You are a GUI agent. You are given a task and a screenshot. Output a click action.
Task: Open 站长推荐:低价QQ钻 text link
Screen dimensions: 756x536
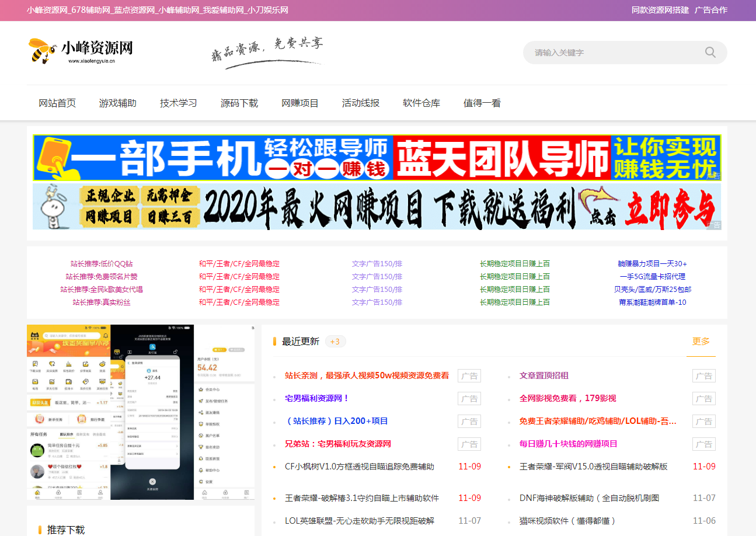point(102,264)
